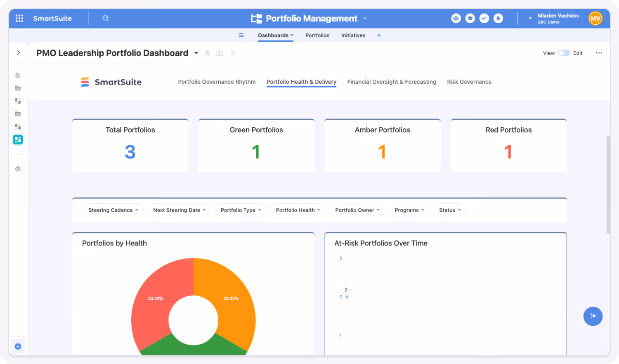Image resolution: width=619 pixels, height=364 pixels.
Task: Select the active teal dashboard sidebar icon
Action: pos(18,139)
